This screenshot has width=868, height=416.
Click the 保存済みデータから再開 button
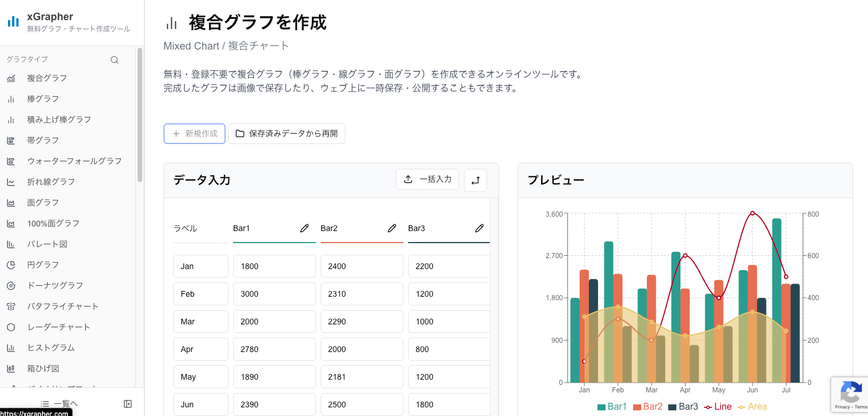click(x=287, y=133)
